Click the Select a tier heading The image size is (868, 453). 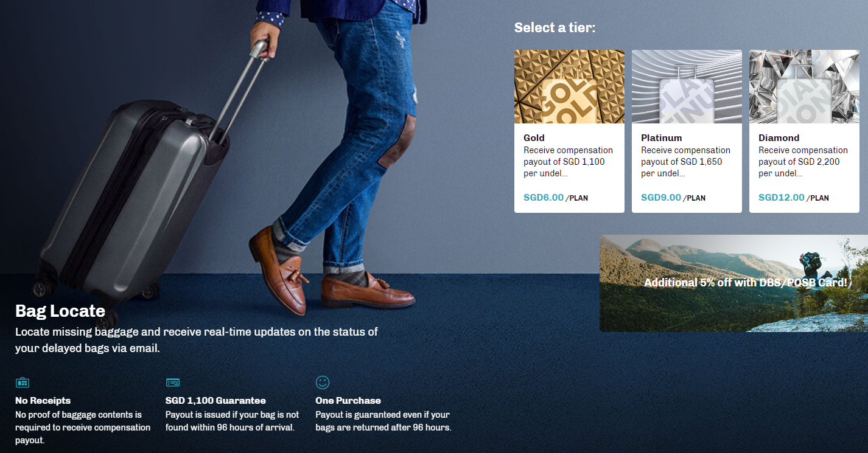555,27
